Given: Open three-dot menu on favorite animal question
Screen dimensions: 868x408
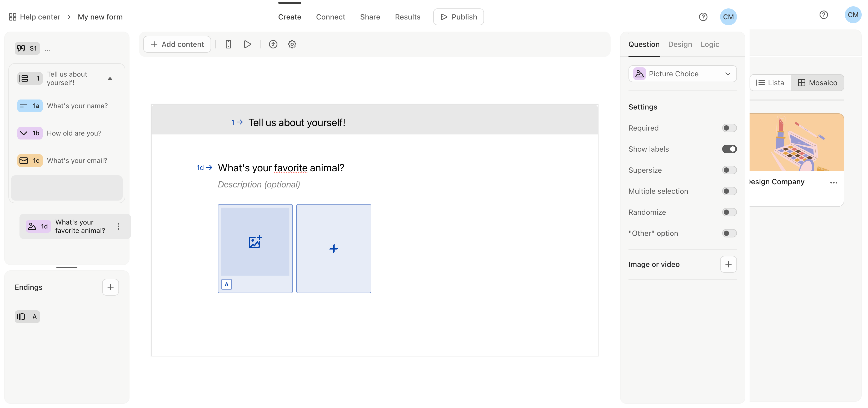Looking at the screenshot, I should (118, 226).
